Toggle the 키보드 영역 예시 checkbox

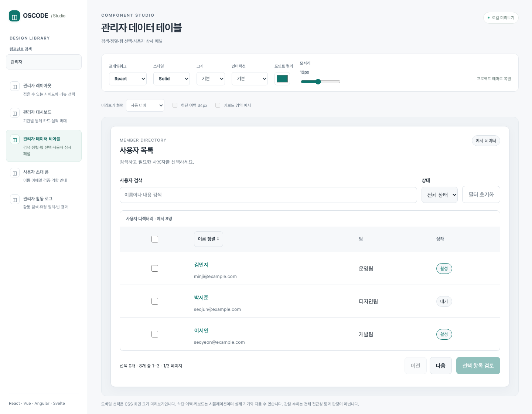coord(218,105)
